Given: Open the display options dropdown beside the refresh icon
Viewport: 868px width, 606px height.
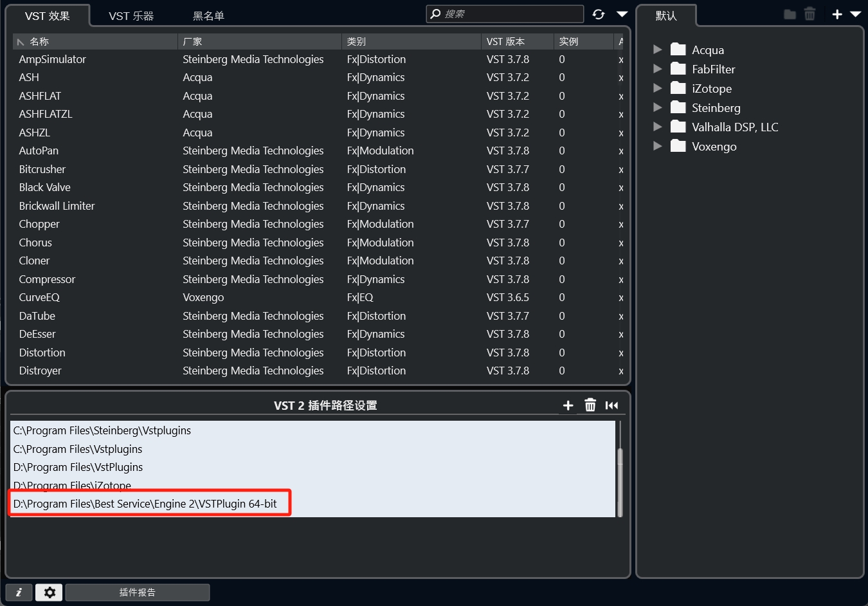Looking at the screenshot, I should point(620,14).
